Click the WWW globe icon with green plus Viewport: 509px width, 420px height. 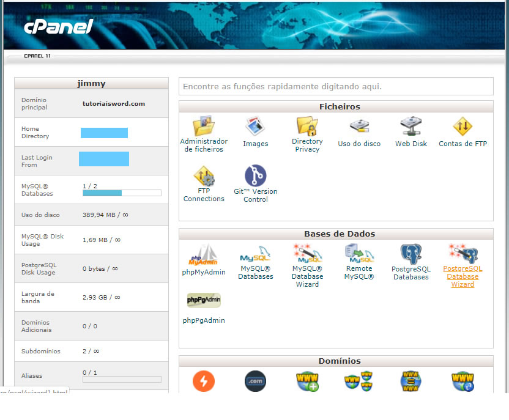pyautogui.click(x=307, y=381)
